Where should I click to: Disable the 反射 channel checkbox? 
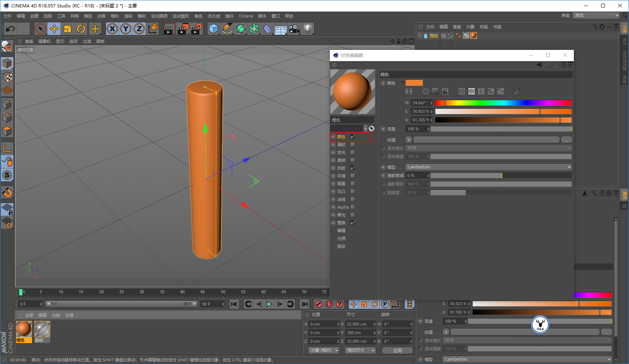click(x=353, y=168)
